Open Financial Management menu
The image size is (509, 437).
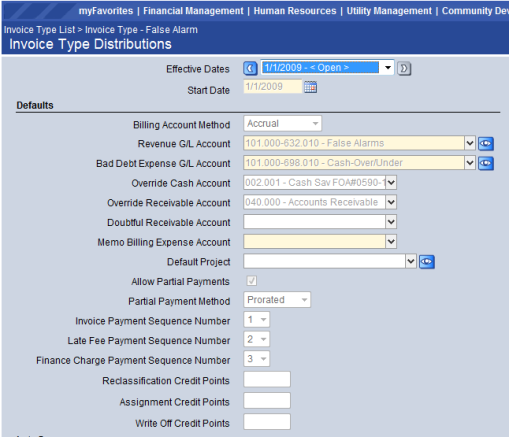[193, 11]
